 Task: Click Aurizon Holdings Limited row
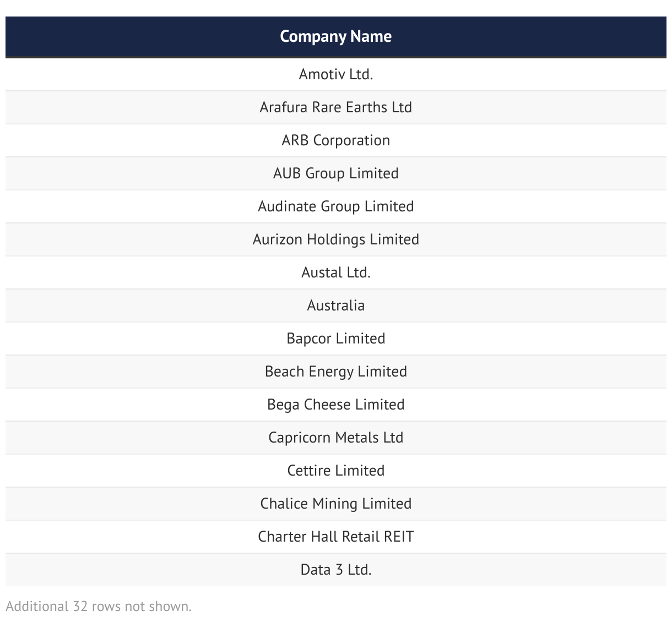(x=335, y=239)
